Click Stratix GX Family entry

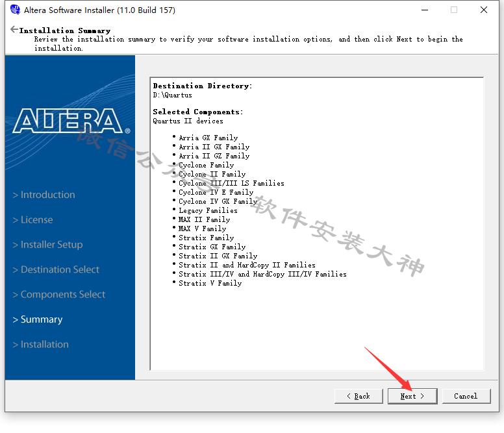[x=212, y=247]
